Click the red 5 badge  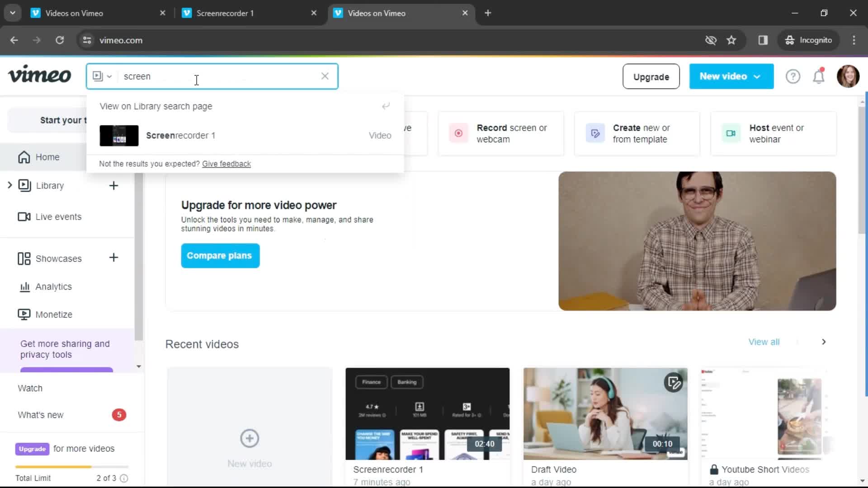(x=119, y=415)
